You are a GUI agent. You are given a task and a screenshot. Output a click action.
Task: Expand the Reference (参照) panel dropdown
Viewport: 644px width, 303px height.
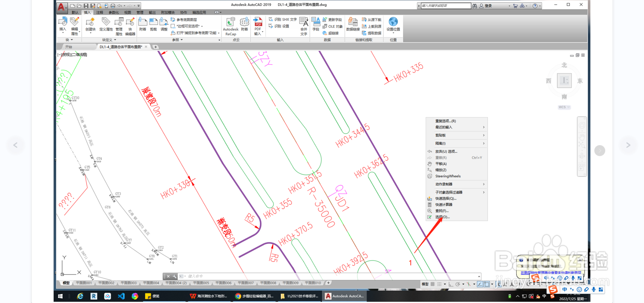click(178, 40)
